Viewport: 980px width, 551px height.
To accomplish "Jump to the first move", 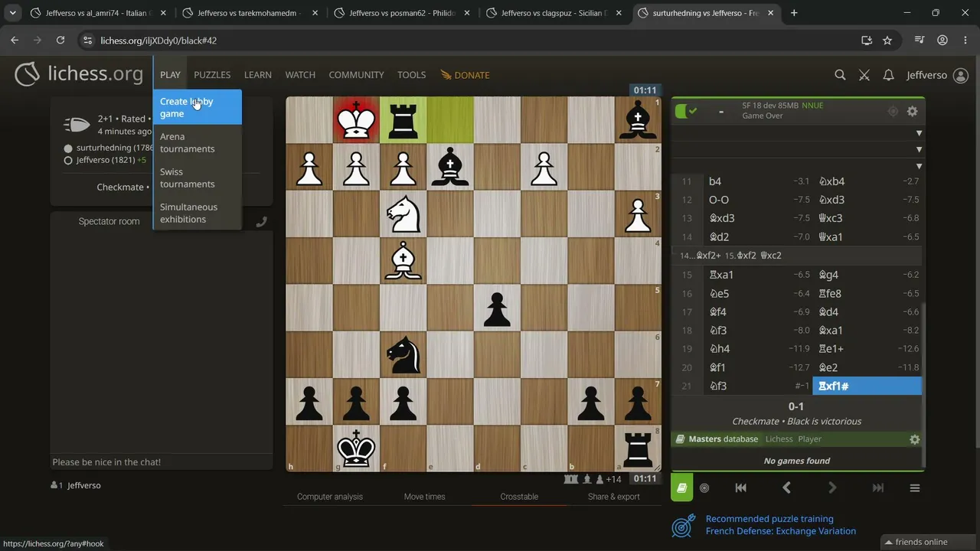I will 740,487.
